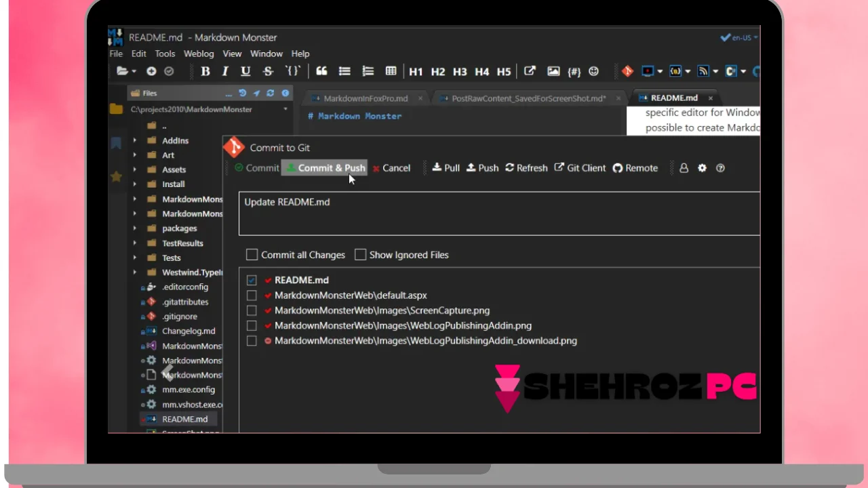Uncheck the README.md file checkbox
Viewport: 868px width, 488px height.
click(252, 280)
